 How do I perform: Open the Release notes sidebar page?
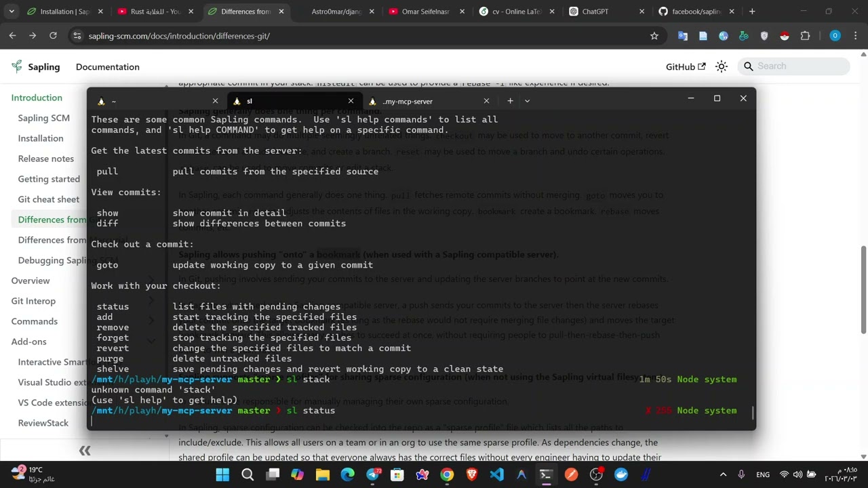(46, 159)
